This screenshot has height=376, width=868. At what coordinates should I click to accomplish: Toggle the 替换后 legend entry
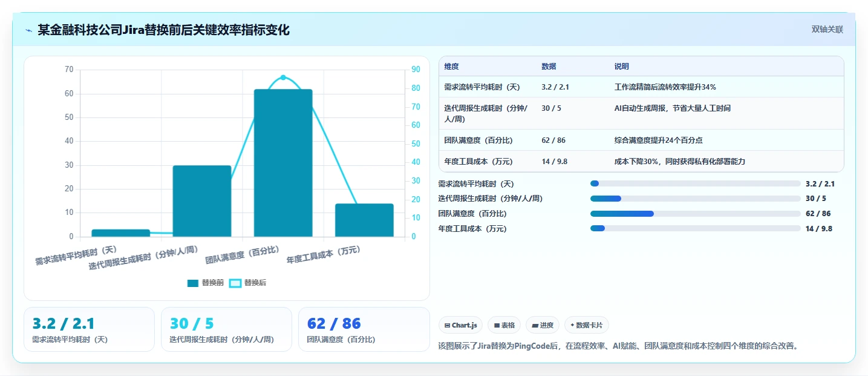[x=248, y=283]
